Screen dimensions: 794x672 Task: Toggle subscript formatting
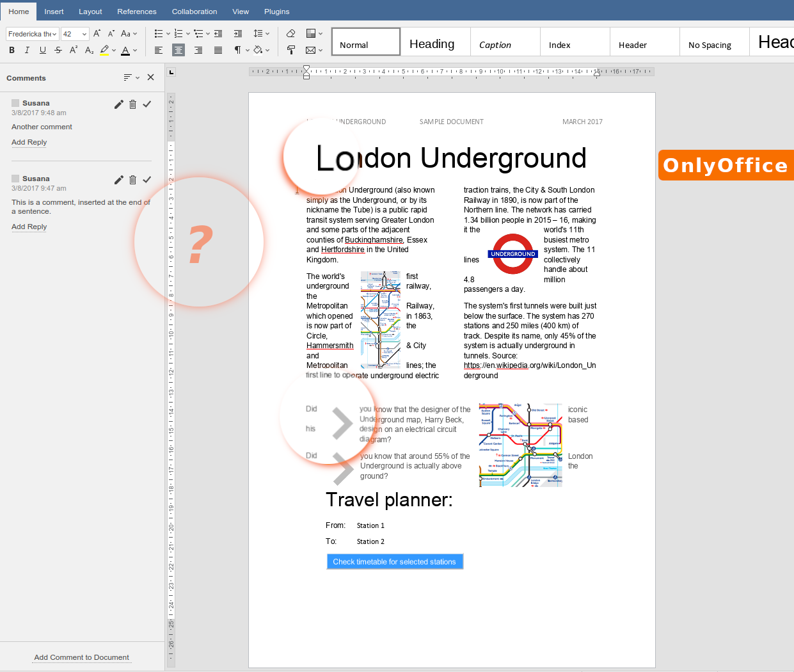90,50
